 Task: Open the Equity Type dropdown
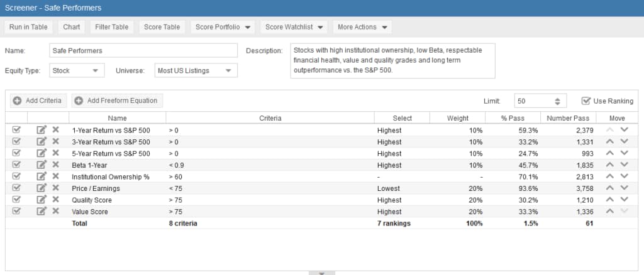77,70
